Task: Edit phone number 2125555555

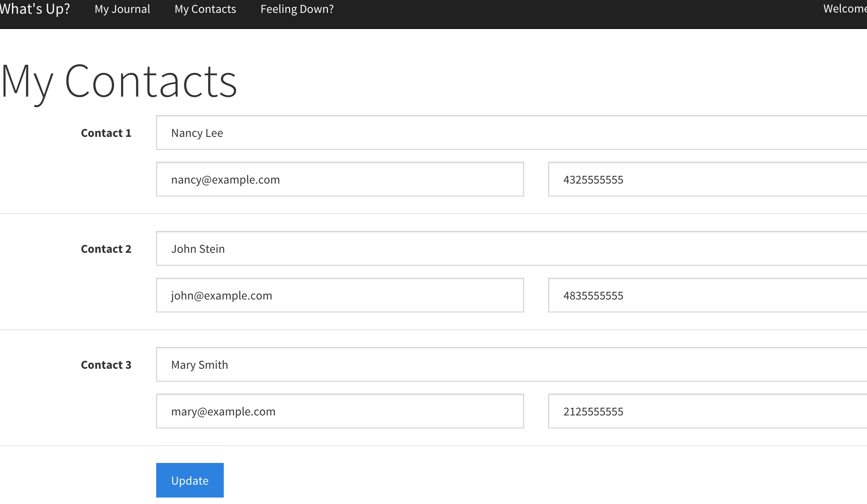Action: pos(707,411)
